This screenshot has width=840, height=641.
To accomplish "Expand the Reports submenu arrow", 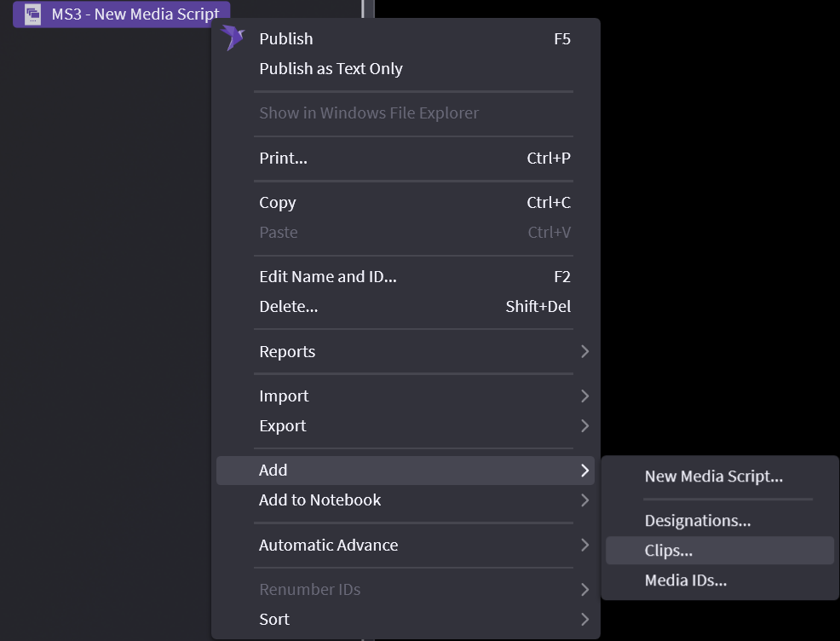I will [584, 351].
